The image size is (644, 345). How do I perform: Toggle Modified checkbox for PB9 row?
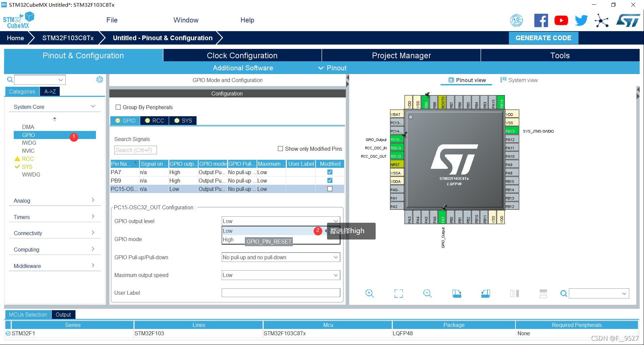(330, 180)
